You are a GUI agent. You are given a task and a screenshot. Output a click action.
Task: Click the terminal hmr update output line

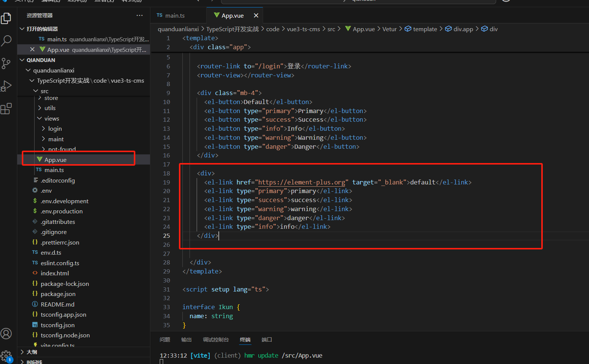pyautogui.click(x=241, y=355)
